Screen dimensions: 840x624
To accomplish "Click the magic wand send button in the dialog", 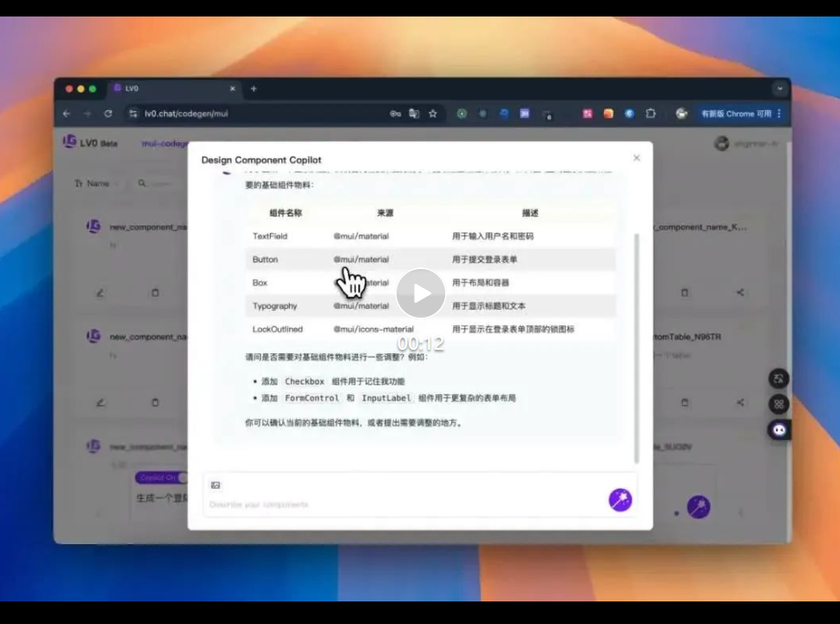I will click(620, 500).
